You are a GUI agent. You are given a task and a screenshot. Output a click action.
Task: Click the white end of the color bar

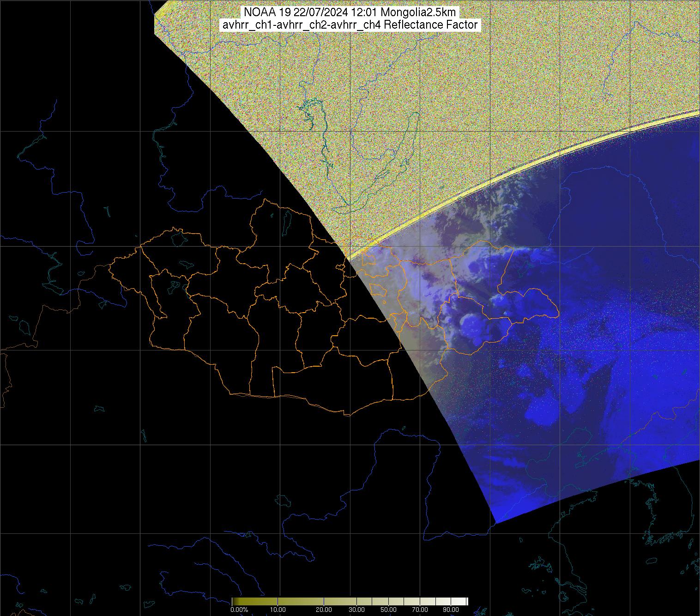point(465,601)
